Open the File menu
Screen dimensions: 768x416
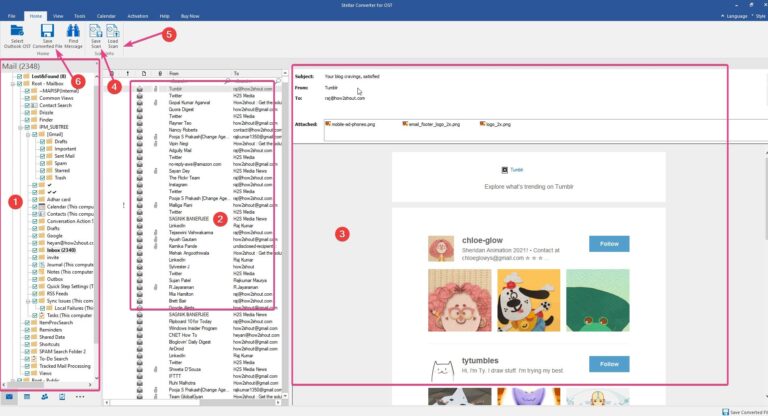pyautogui.click(x=11, y=16)
